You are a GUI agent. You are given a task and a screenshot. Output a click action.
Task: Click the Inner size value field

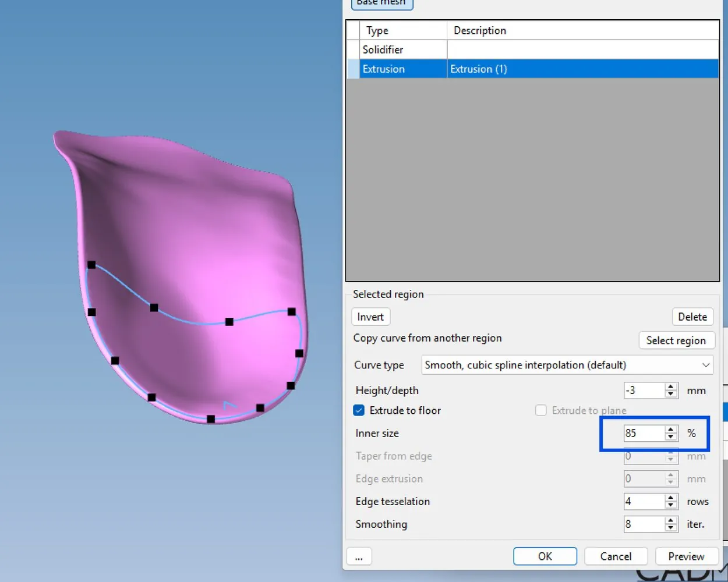[644, 433]
